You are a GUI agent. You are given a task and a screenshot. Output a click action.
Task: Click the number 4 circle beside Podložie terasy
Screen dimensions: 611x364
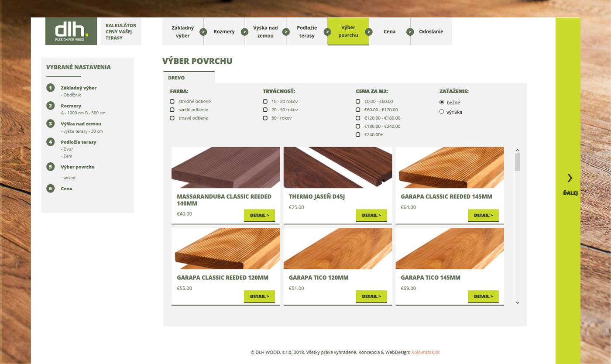pyautogui.click(x=51, y=142)
